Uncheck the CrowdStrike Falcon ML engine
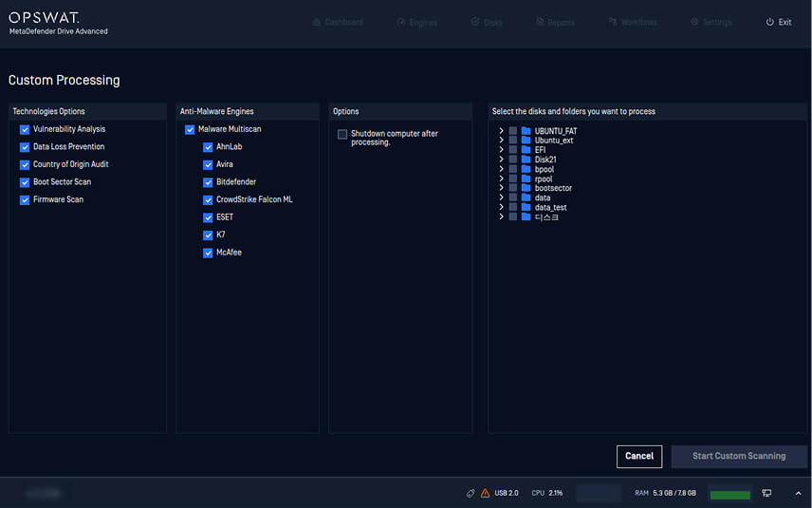 pos(208,200)
